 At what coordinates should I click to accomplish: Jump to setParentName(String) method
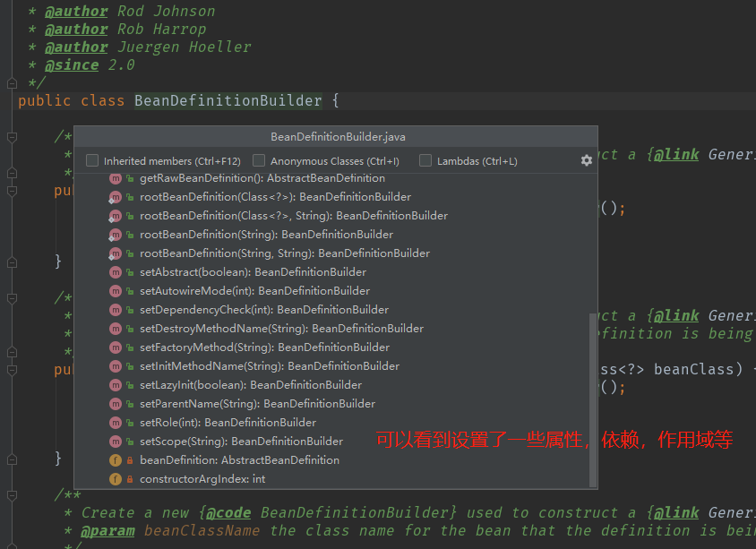[257, 404]
